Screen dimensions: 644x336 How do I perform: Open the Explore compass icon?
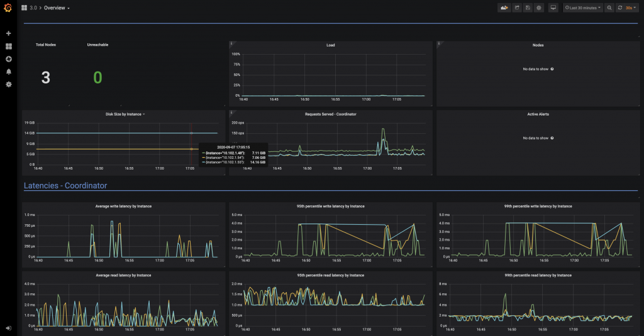coord(8,59)
